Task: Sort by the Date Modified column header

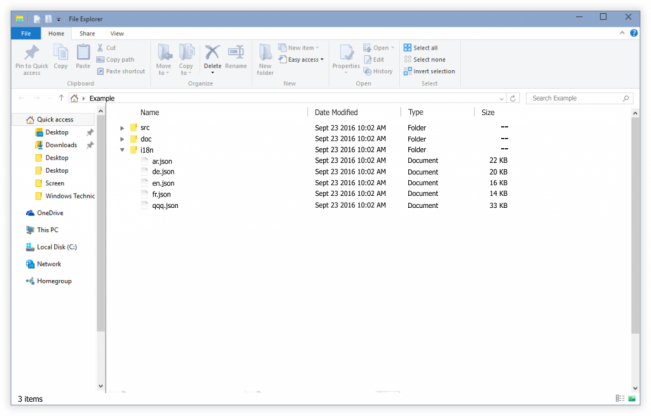Action: [336, 113]
